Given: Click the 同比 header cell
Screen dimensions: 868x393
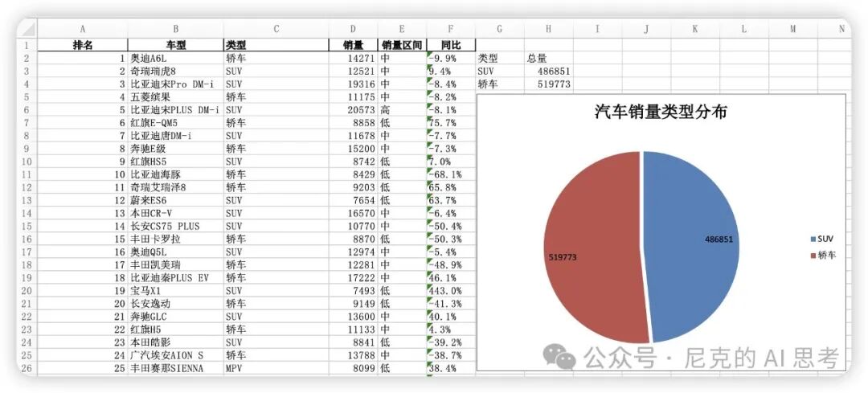Looking at the screenshot, I should click(451, 45).
